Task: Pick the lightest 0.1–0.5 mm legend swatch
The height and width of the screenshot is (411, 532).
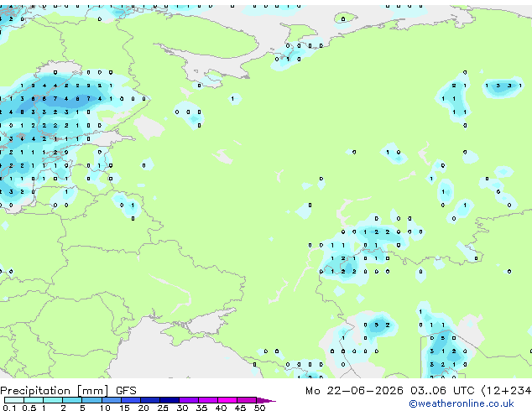Action: point(14,400)
